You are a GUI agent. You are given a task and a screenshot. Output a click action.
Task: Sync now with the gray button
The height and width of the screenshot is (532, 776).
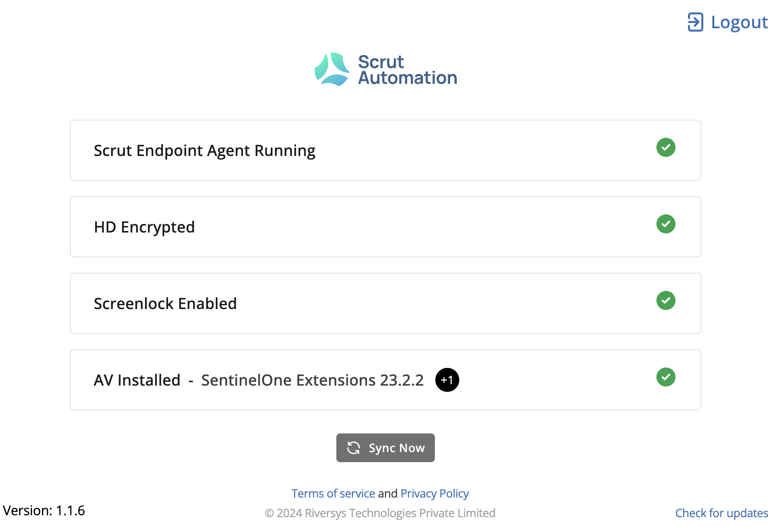tap(385, 448)
